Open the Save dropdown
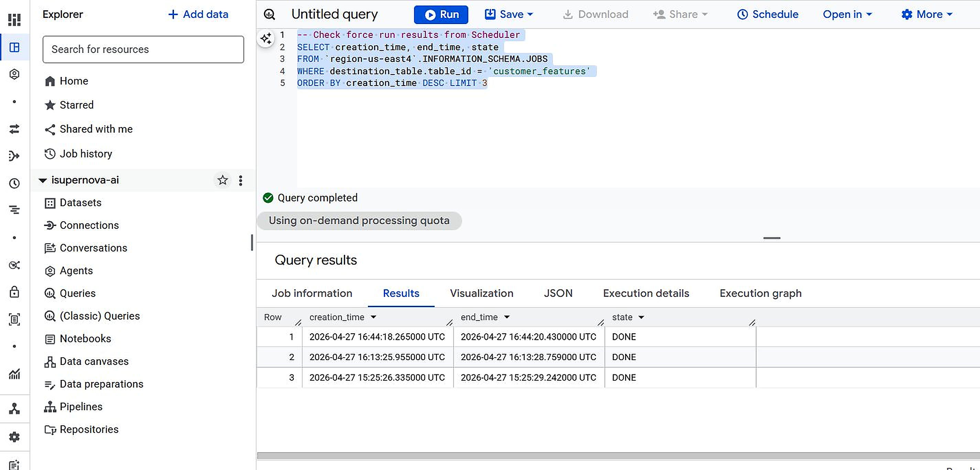The height and width of the screenshot is (470, 980). click(x=509, y=14)
